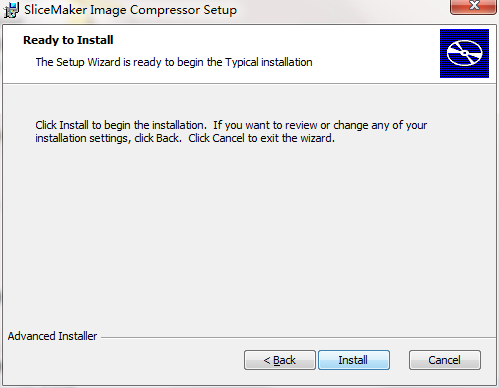The width and height of the screenshot is (499, 388).
Task: Click the Install button to begin installation
Action: pyautogui.click(x=354, y=360)
